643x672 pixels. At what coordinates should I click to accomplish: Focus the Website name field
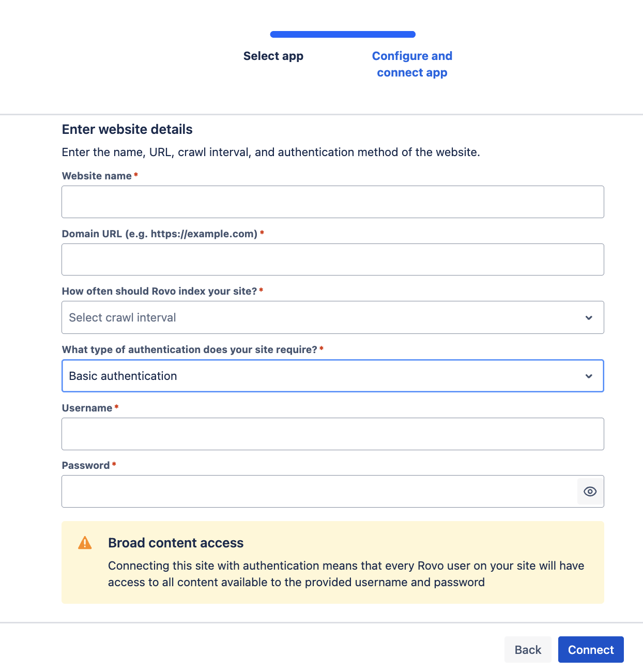pyautogui.click(x=333, y=202)
